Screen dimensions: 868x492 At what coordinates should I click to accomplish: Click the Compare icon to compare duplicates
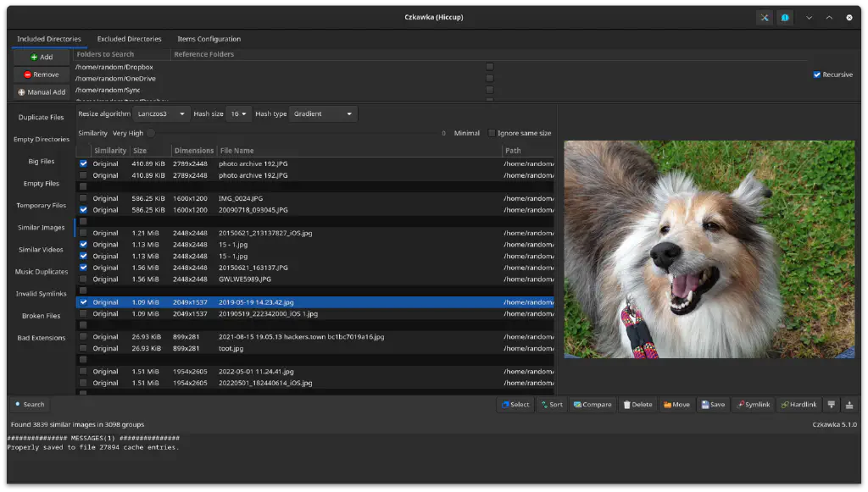pos(592,404)
